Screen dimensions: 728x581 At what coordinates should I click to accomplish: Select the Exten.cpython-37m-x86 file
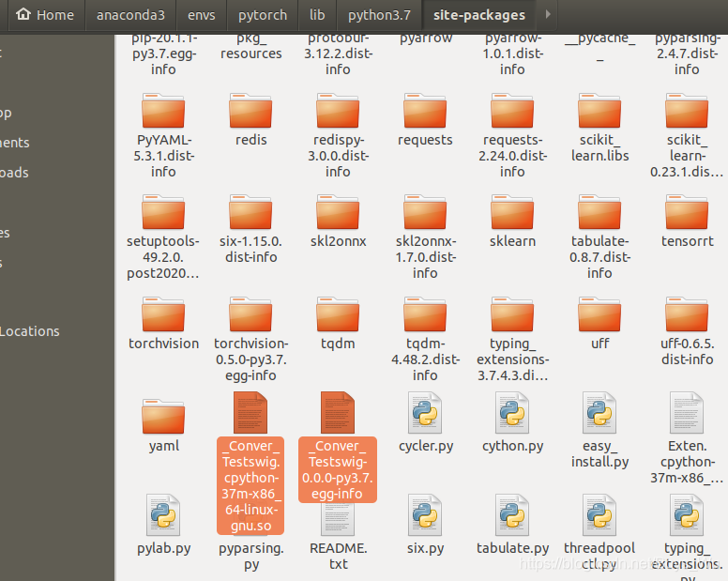687,412
